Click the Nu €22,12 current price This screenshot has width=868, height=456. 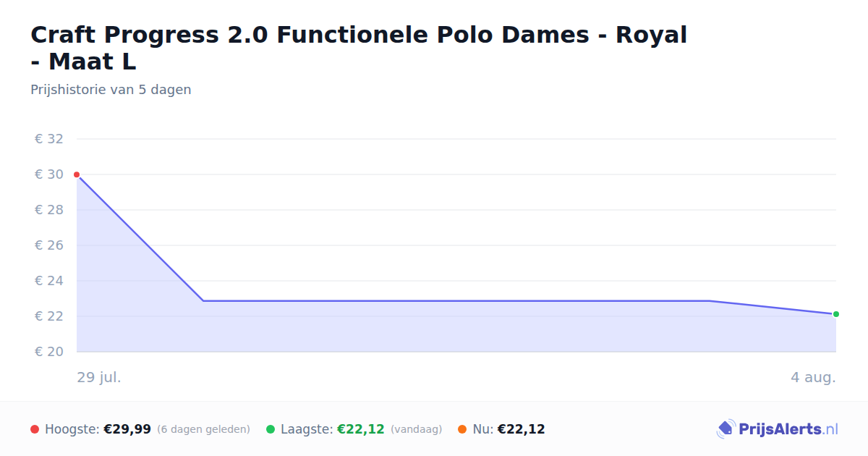click(x=509, y=429)
